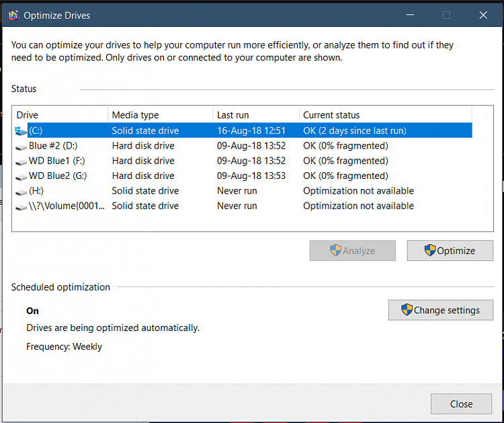Click 'Drives are being optimized automatically.' text
The image size is (504, 423).
click(113, 328)
